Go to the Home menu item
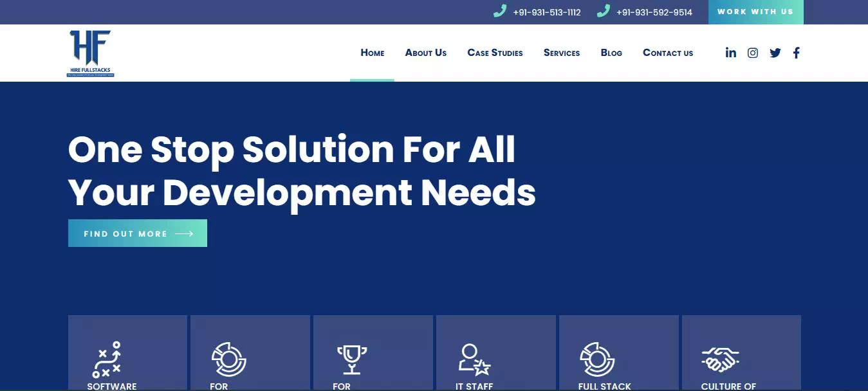Screen dimensions: 868x391 [373, 53]
